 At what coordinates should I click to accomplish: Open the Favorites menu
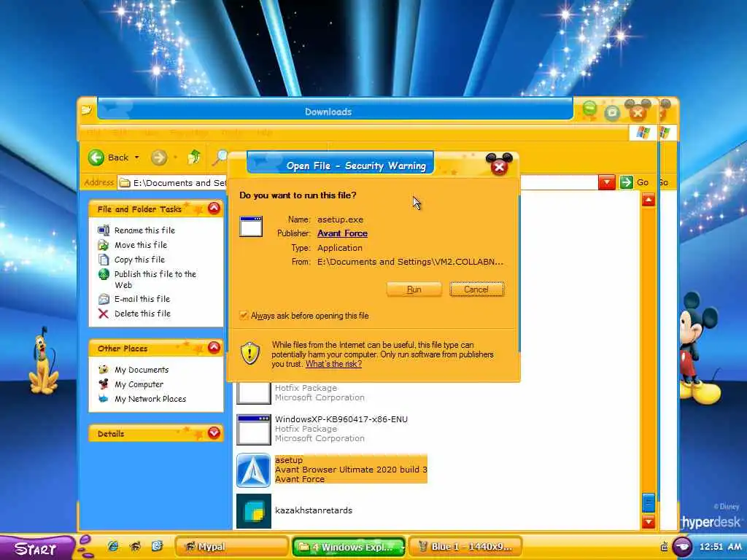point(189,133)
